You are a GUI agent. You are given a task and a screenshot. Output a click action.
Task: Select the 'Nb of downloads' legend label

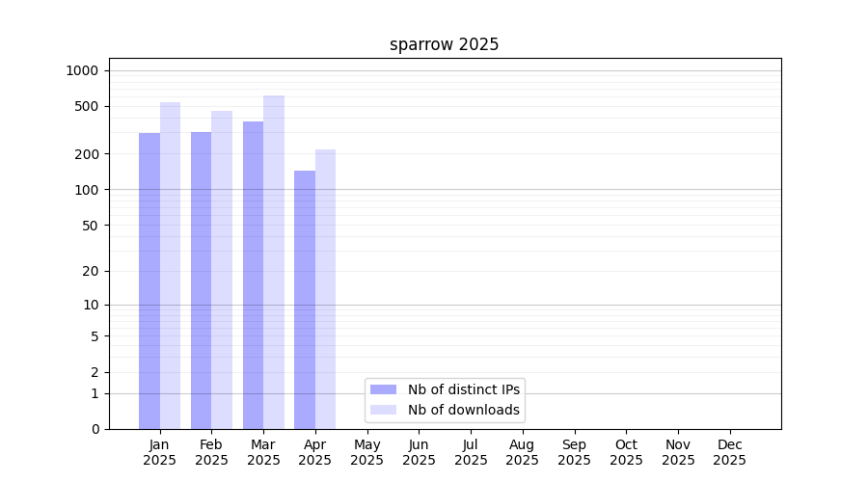464,410
